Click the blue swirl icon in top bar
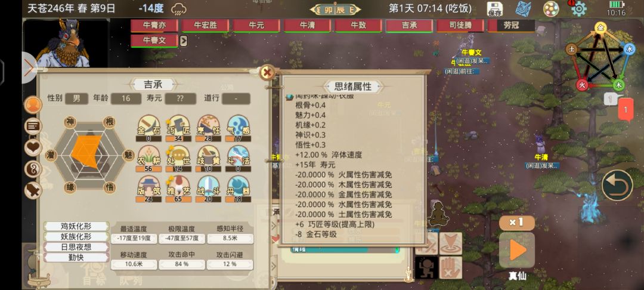The width and height of the screenshot is (644, 290). pyautogui.click(x=523, y=8)
